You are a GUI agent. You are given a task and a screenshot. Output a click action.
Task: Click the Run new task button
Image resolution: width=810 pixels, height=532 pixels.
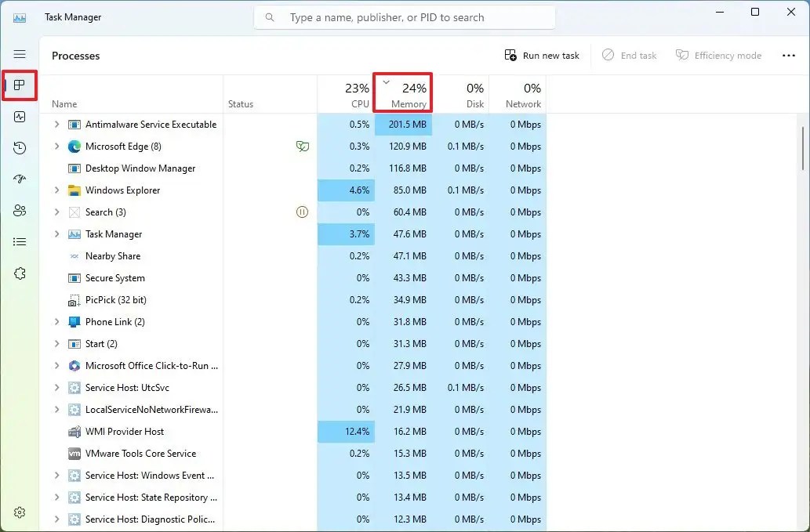[x=542, y=55]
